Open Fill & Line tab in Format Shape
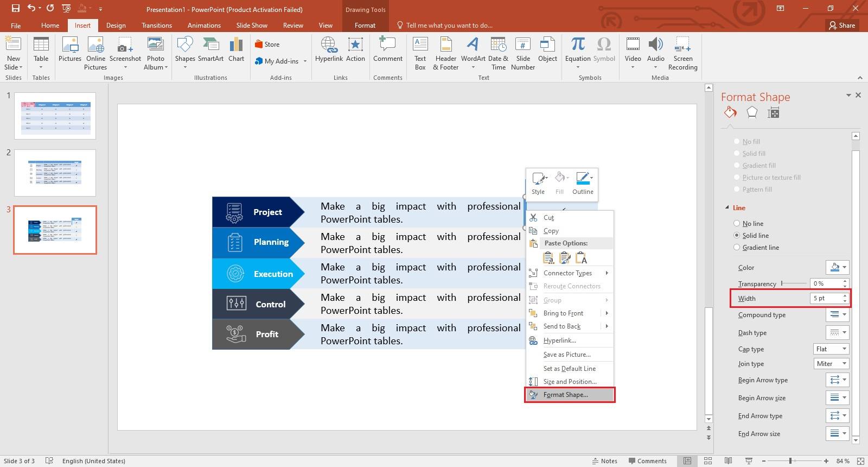 (730, 112)
